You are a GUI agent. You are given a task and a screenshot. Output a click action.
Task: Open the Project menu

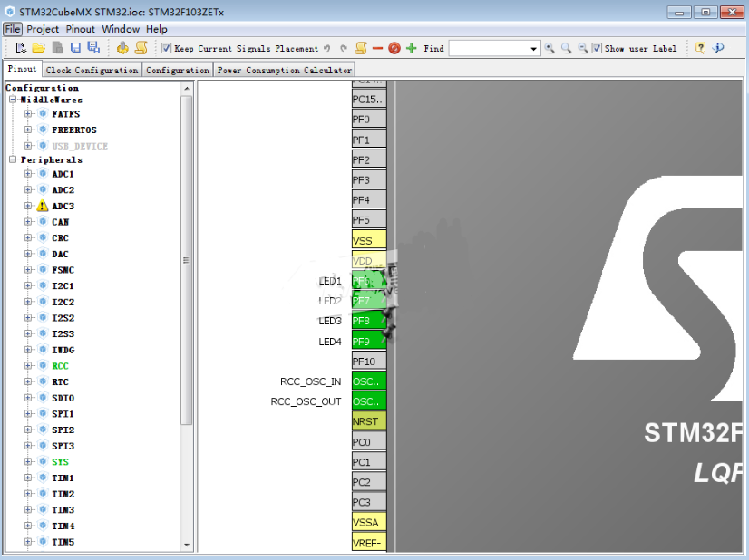(x=43, y=29)
